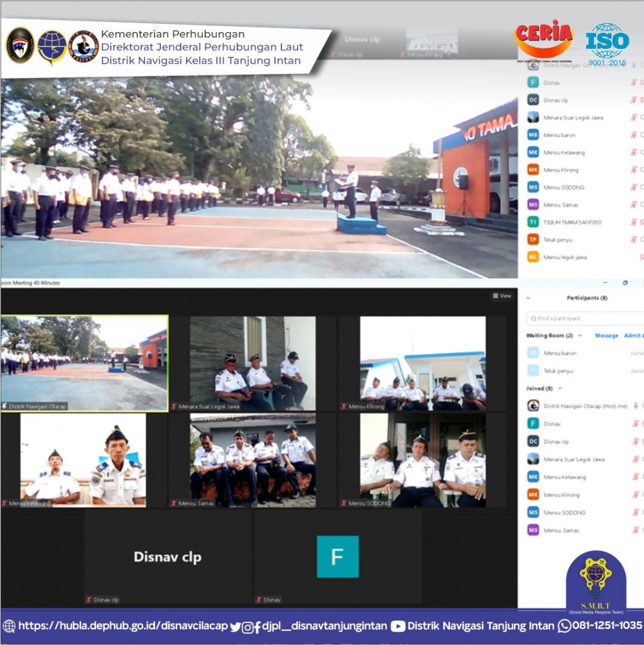Unmute Menara Suar Legok Jawa in Joined list
This screenshot has width=644, height=645.
click(636, 459)
